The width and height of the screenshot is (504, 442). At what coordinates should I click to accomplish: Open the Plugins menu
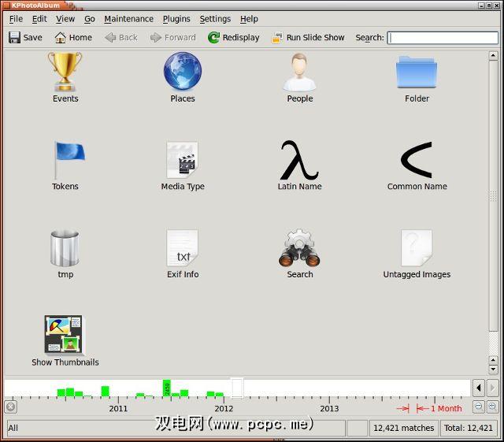(x=176, y=19)
